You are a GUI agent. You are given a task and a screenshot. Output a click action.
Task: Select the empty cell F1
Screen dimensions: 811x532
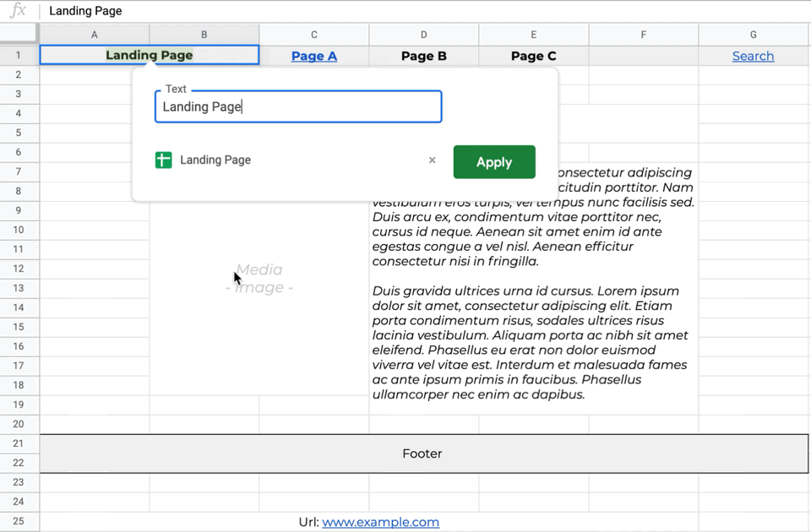pos(644,56)
